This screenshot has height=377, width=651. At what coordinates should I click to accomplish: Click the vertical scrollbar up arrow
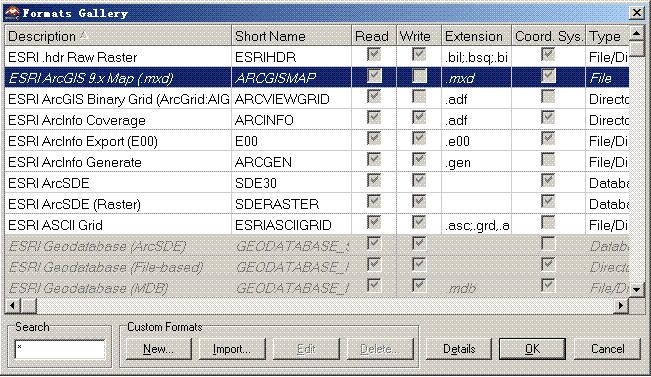(x=637, y=32)
